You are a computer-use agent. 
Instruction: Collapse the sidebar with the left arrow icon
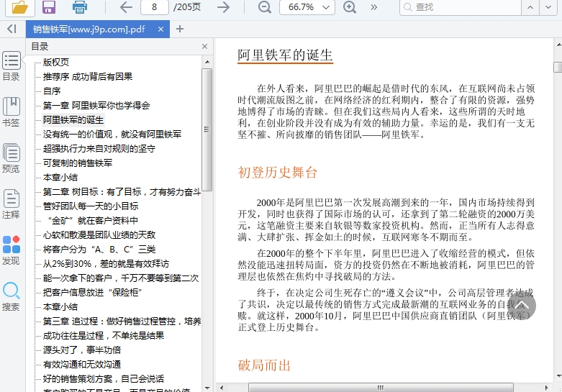point(12,29)
